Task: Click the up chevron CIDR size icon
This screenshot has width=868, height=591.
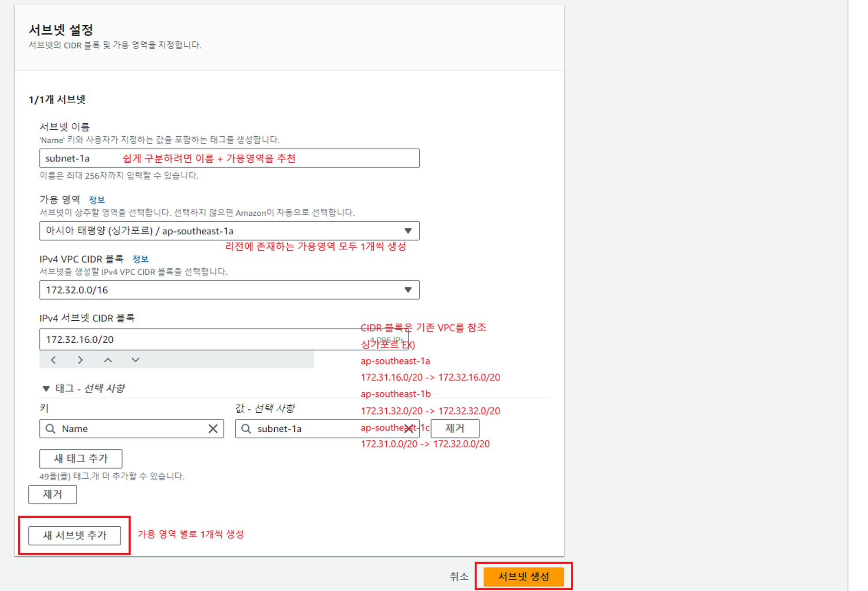Action: pos(108,360)
